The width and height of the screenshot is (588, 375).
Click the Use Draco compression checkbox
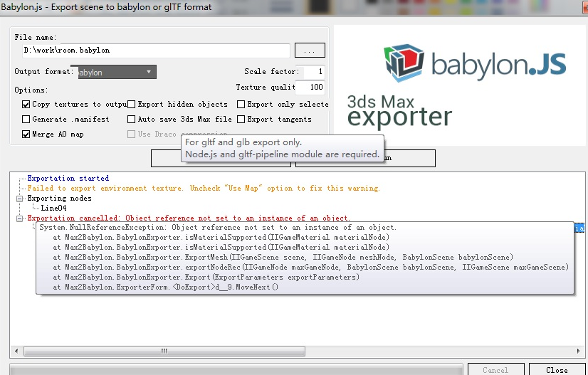click(131, 134)
